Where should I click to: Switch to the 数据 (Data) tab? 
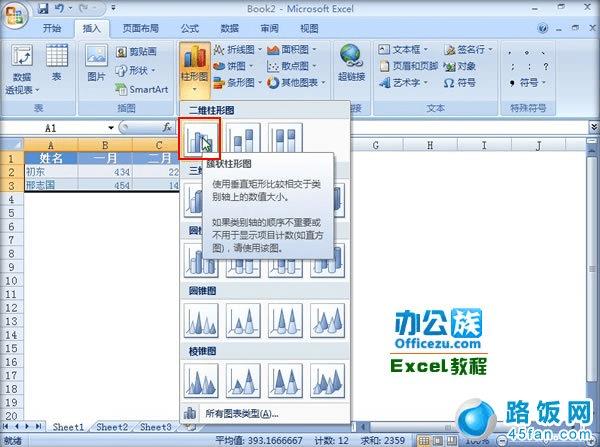click(230, 28)
